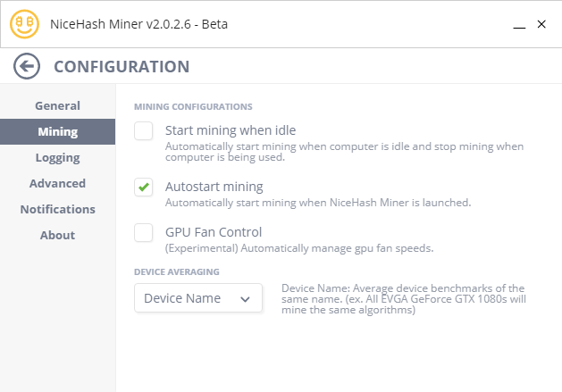The height and width of the screenshot is (392, 562).
Task: Toggle the GPU Fan Control checkbox
Action: coord(144,233)
